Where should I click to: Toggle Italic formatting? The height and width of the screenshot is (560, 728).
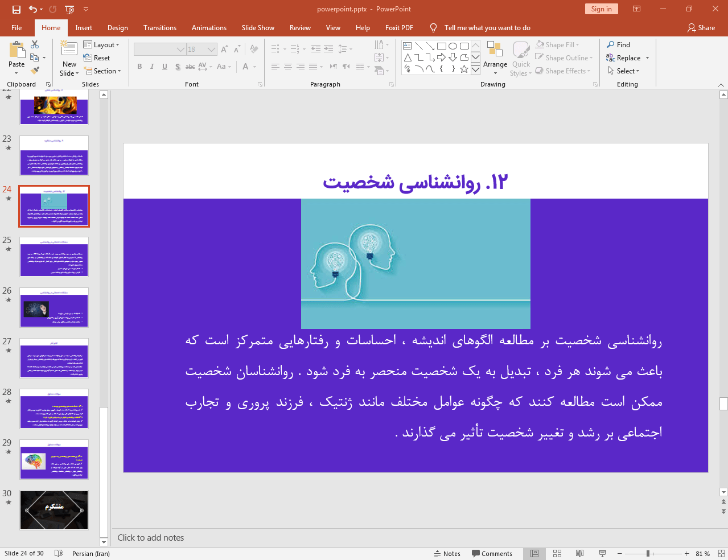[x=152, y=67]
